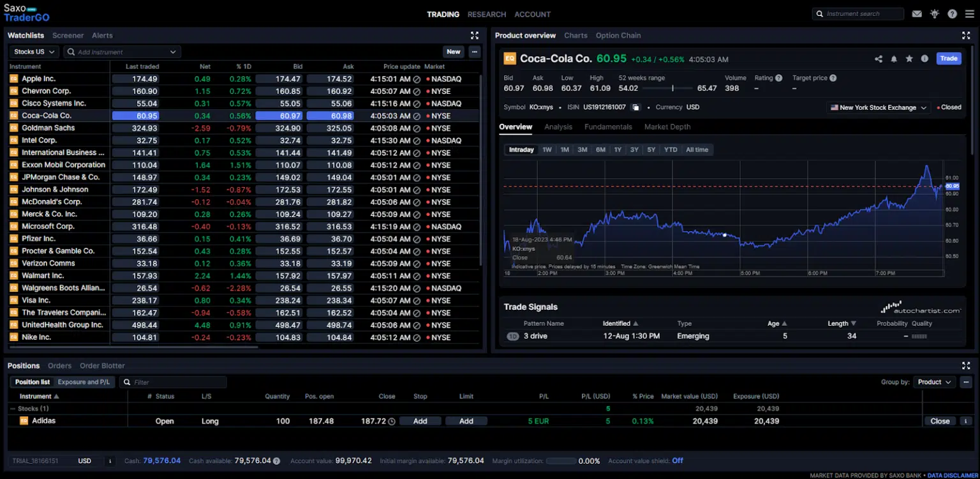Click the lightbulb ideas icon
The height and width of the screenshot is (479, 980).
[x=935, y=14]
